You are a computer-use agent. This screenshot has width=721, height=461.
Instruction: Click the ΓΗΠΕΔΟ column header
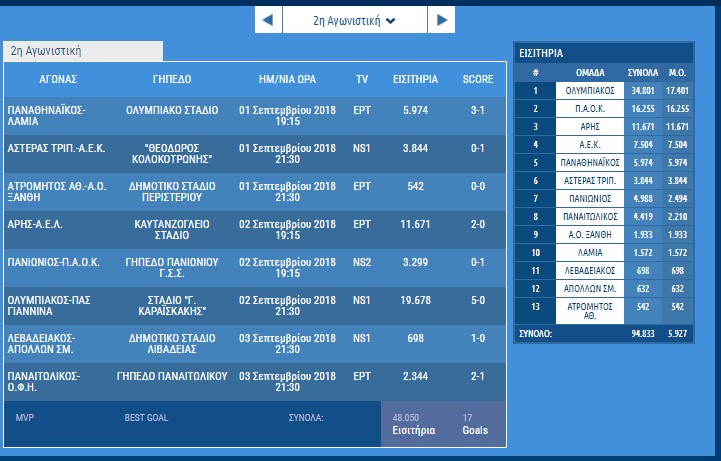tap(172, 79)
